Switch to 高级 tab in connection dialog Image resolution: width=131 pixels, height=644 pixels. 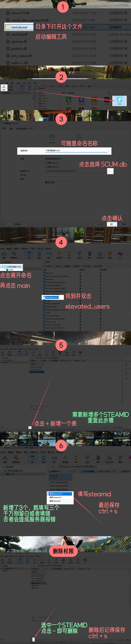coord(11,128)
